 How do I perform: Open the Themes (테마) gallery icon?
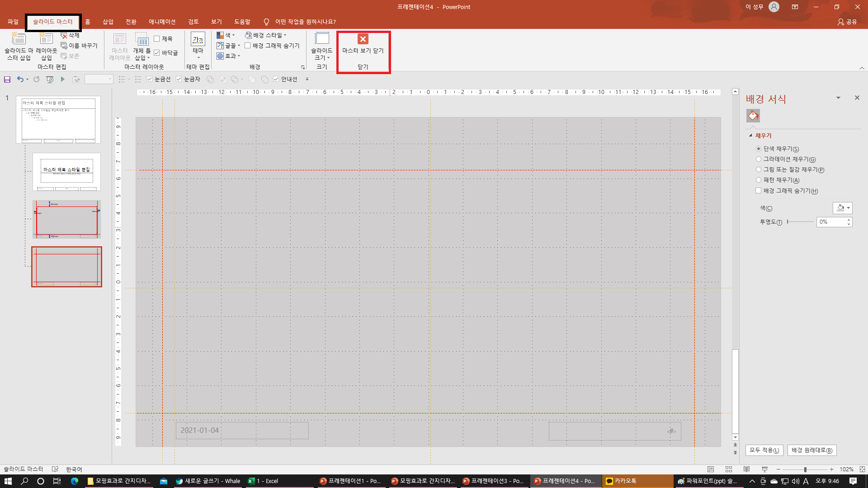[198, 39]
